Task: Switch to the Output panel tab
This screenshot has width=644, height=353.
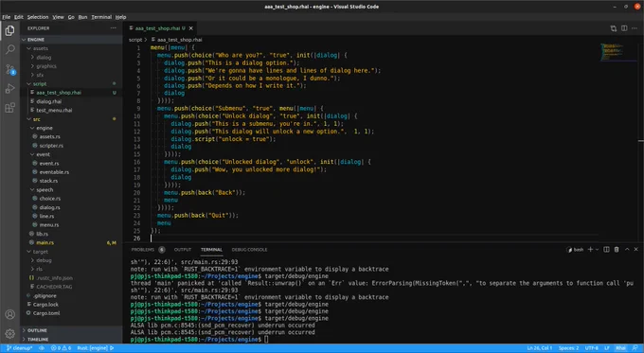Action: [x=183, y=250]
